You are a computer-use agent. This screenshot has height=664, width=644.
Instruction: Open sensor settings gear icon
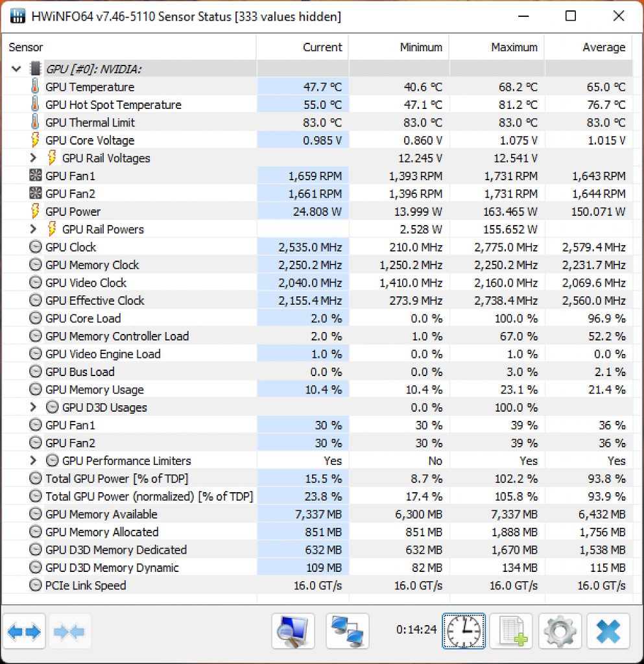coord(560,632)
